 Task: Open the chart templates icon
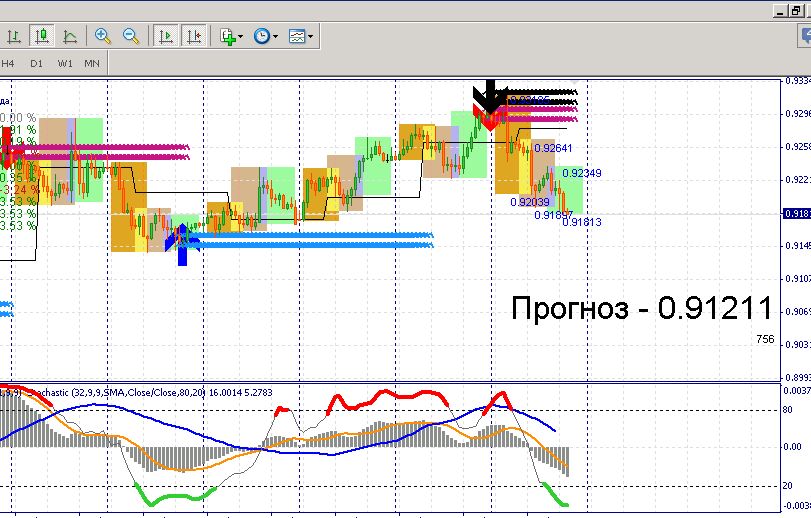pos(297,36)
